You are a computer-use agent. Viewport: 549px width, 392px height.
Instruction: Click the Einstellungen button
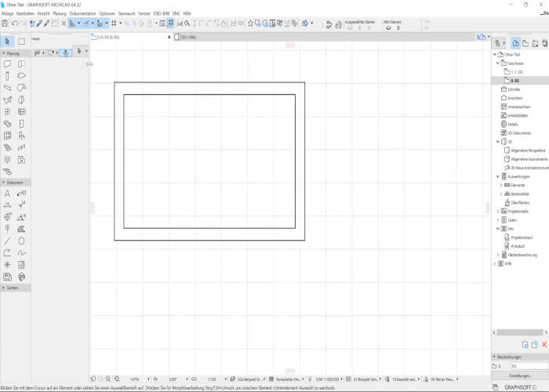(520, 376)
